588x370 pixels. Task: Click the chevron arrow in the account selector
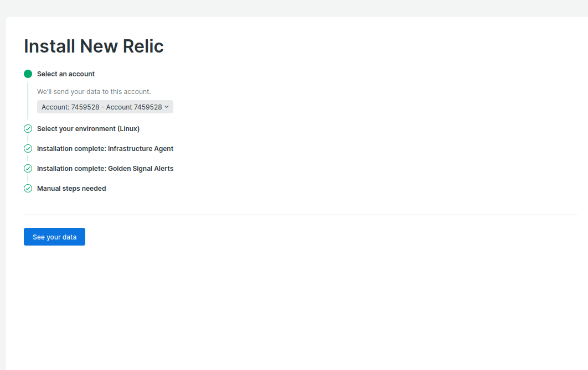coord(167,107)
